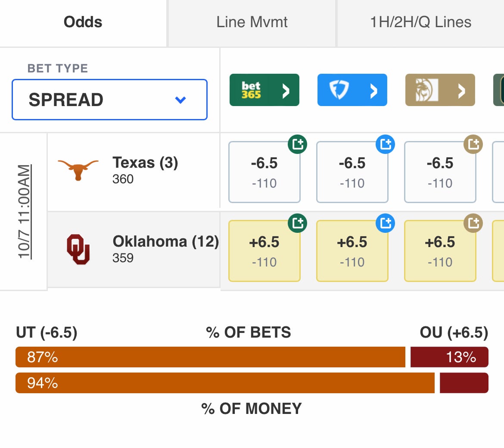Open the FanDuel sportsbook button

click(352, 90)
